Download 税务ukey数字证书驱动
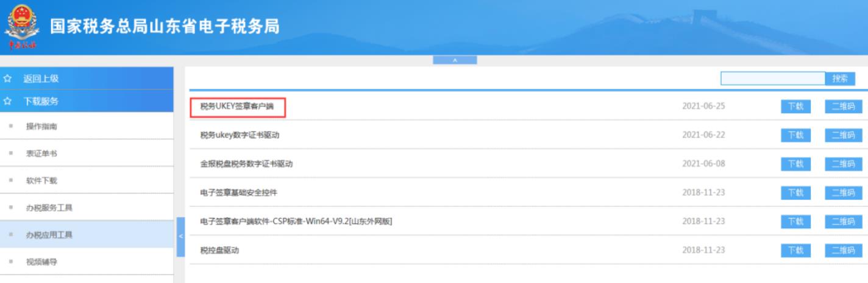Image resolution: width=868 pixels, height=283 pixels. (795, 135)
